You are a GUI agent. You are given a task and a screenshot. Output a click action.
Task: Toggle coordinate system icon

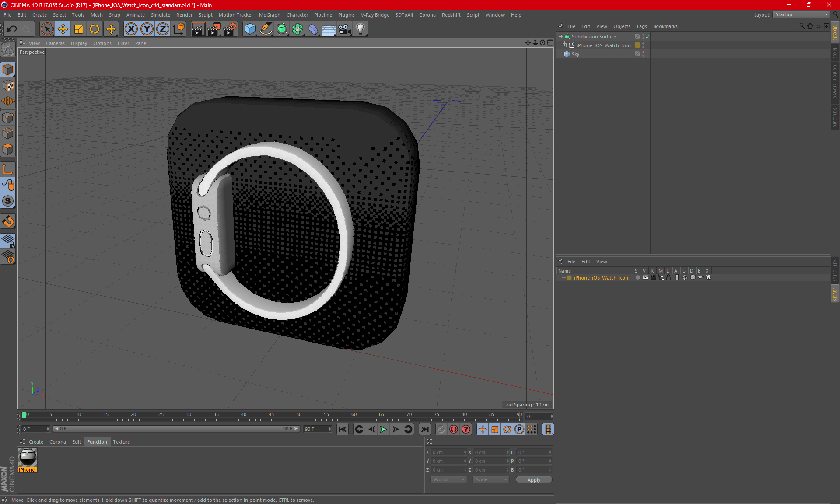pos(179,29)
